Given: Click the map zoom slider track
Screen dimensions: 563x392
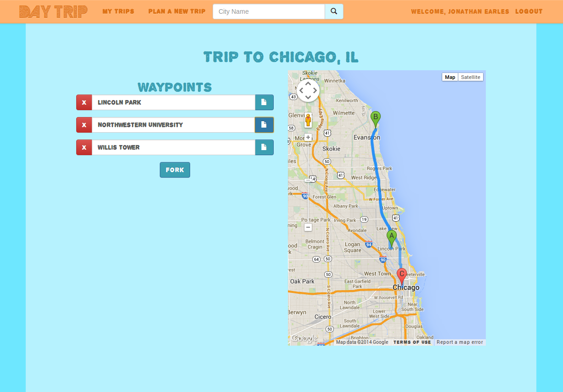Looking at the screenshot, I should tap(308, 182).
